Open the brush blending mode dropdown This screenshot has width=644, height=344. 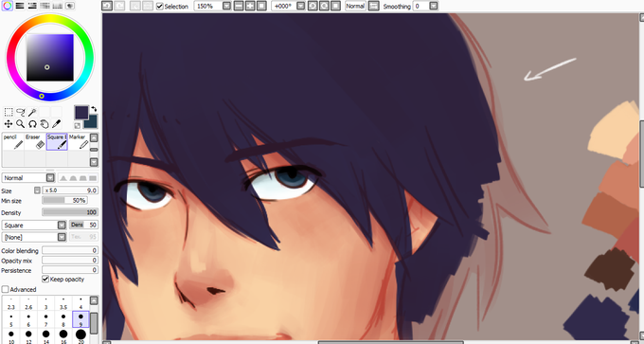(x=50, y=178)
